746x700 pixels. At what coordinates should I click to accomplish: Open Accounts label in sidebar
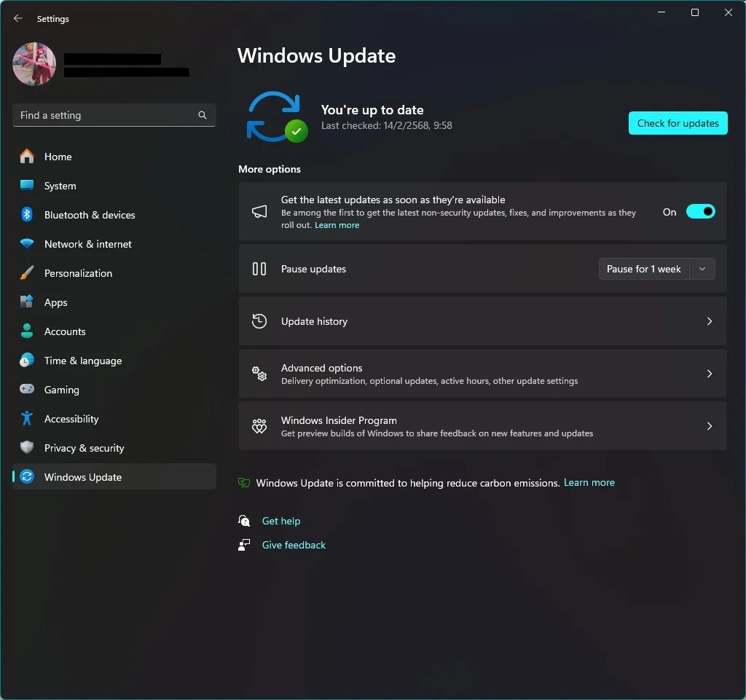(x=65, y=331)
